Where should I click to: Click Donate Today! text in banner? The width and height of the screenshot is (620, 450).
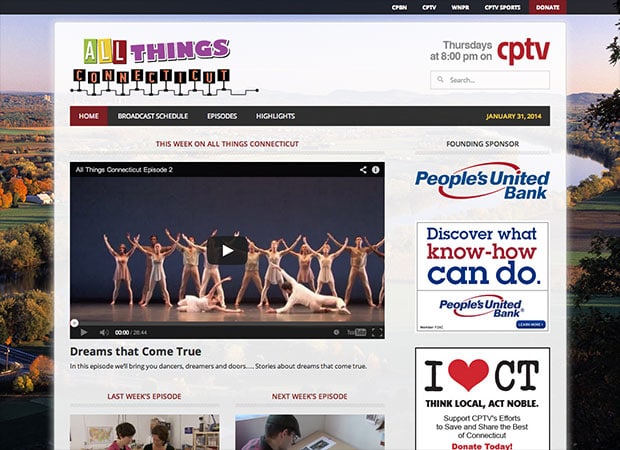(x=482, y=446)
